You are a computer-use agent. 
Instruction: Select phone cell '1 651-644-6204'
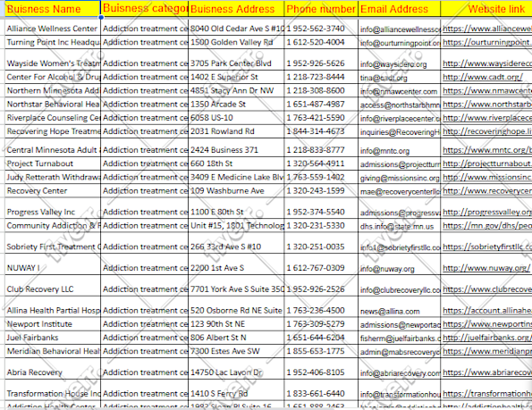pos(321,338)
